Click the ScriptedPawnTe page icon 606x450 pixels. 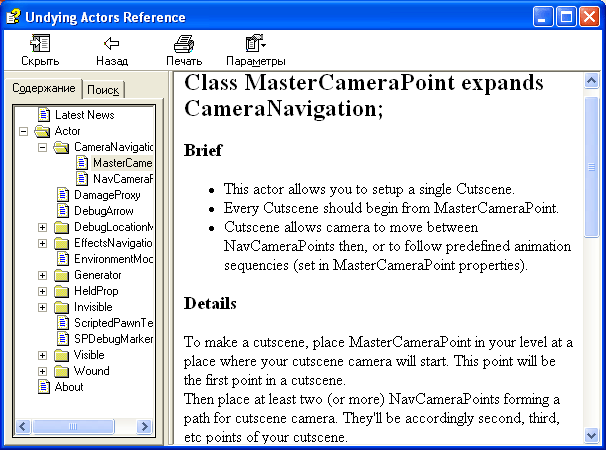(63, 323)
